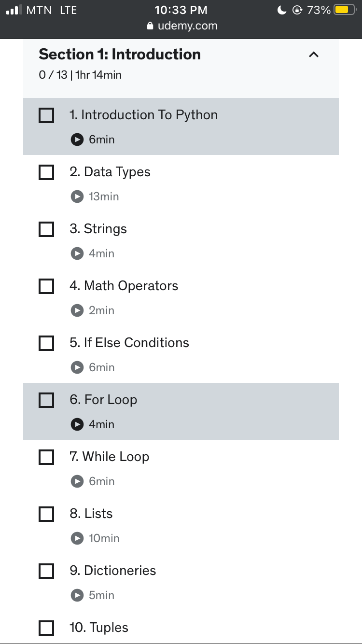Toggle the Tuples lecture checkbox
Screen dimensions: 362x644
(46, 628)
